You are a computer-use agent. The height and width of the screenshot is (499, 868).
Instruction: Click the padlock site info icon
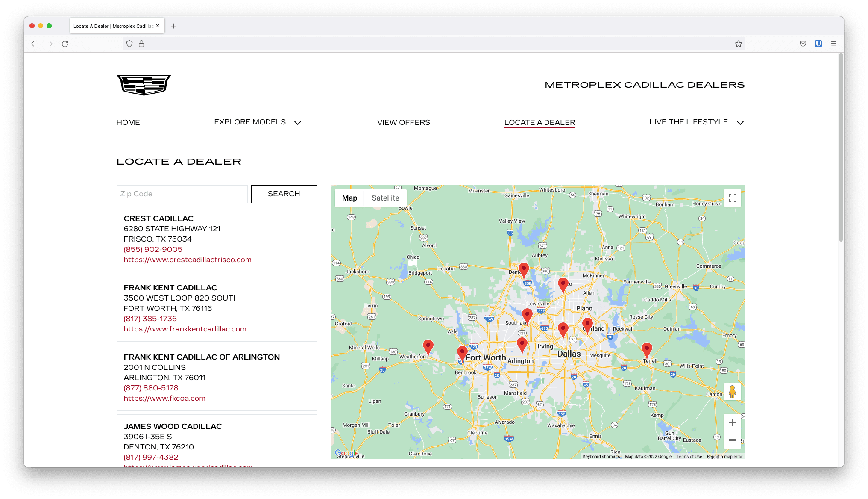pyautogui.click(x=141, y=44)
